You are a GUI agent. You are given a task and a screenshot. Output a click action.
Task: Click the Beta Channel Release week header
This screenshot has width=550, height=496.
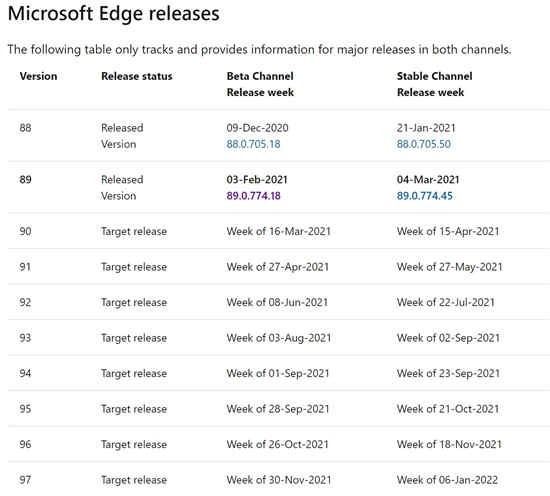click(x=260, y=84)
